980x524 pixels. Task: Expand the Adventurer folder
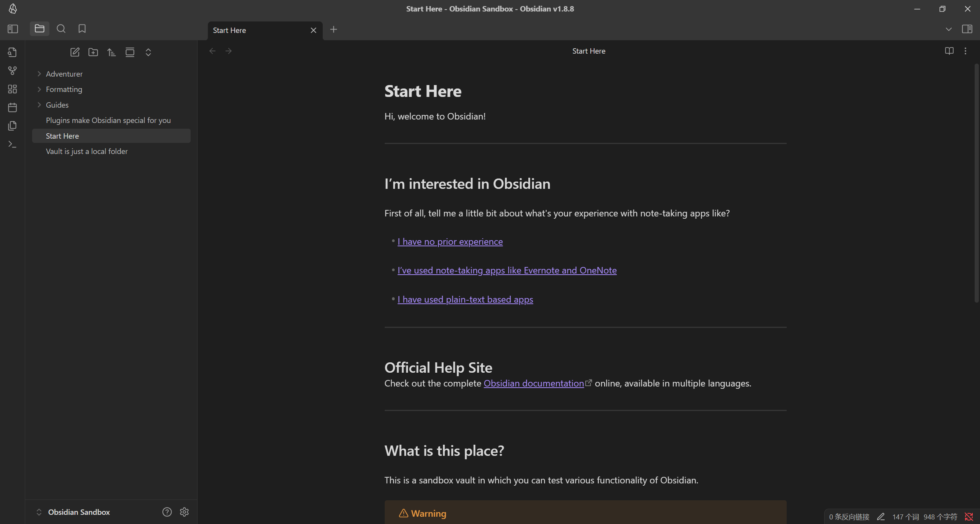tap(111, 74)
